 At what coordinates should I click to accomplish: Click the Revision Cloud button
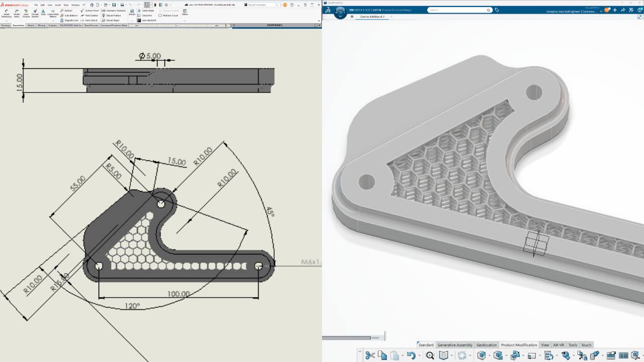click(168, 16)
